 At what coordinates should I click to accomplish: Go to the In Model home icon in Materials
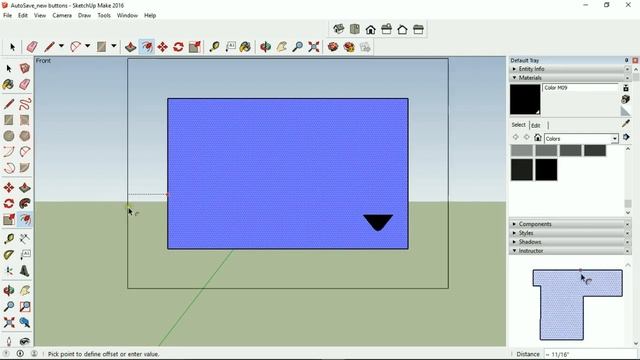(538, 138)
